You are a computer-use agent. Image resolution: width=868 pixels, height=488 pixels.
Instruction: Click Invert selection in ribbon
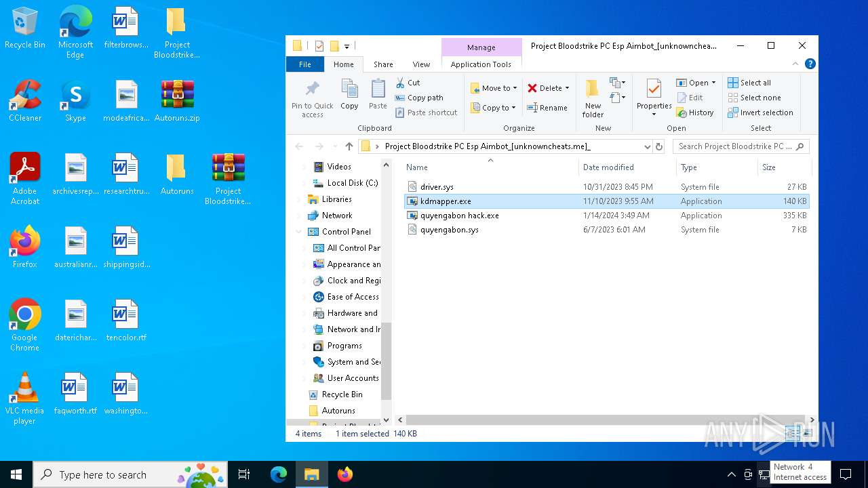click(x=760, y=113)
